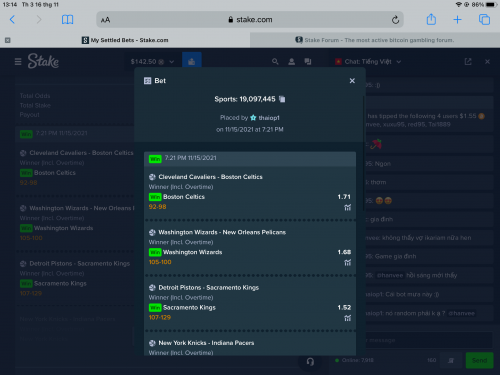
Task: Close the chat panel
Action: click(487, 62)
